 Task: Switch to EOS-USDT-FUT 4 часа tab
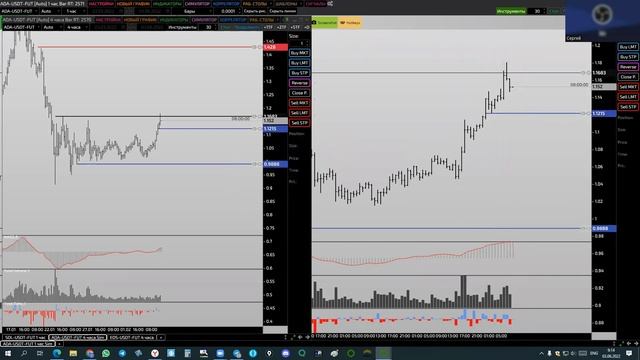pyautogui.click(x=132, y=338)
